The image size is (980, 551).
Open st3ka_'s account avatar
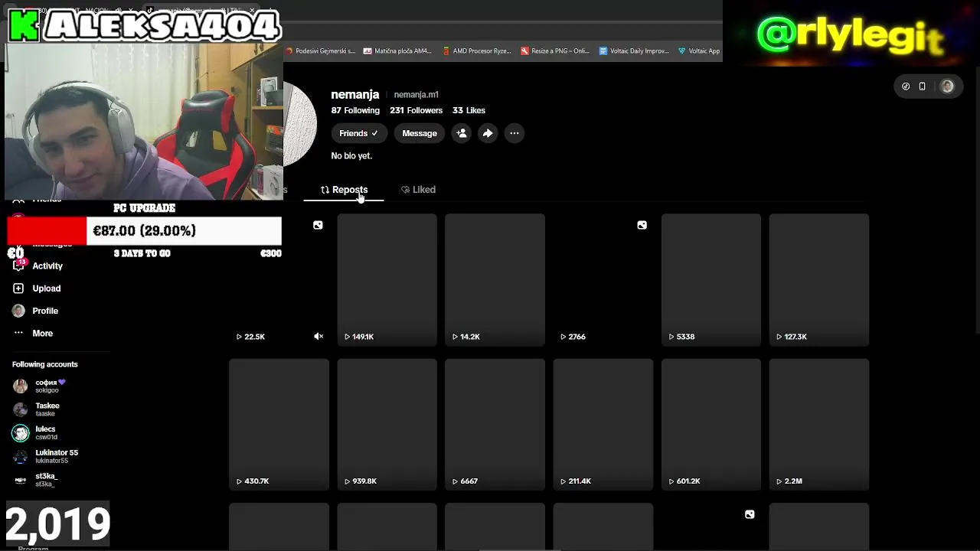(21, 480)
